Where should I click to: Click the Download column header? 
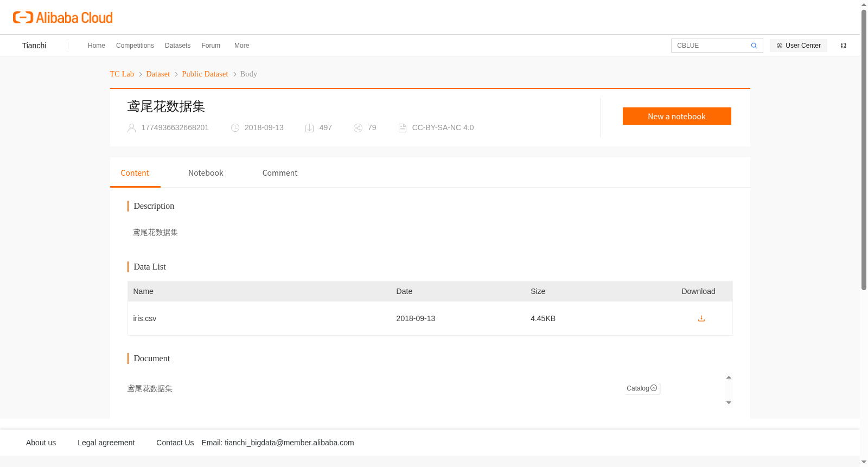pos(698,291)
